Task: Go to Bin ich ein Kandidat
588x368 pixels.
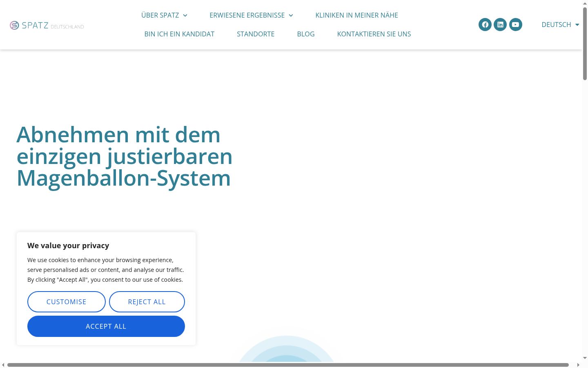Action: (179, 34)
